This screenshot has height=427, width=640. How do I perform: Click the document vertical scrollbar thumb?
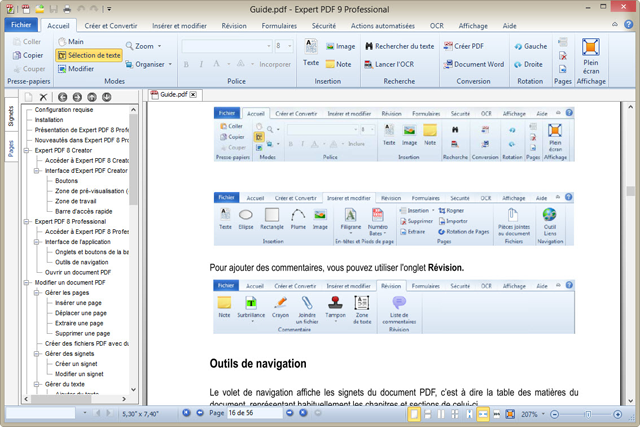(x=631, y=191)
